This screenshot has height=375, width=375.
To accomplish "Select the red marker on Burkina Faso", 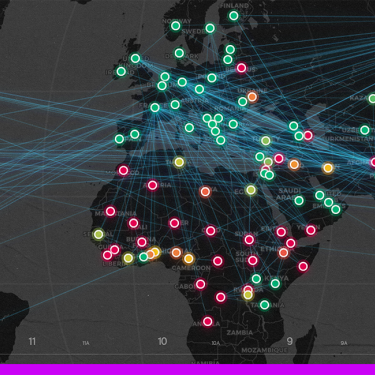I will click(142, 242).
